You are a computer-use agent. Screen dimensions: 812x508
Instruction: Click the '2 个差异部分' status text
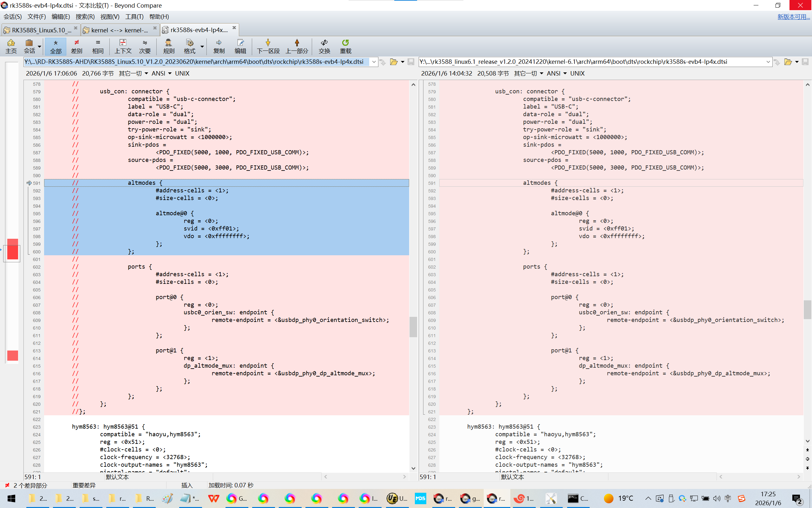click(30, 485)
